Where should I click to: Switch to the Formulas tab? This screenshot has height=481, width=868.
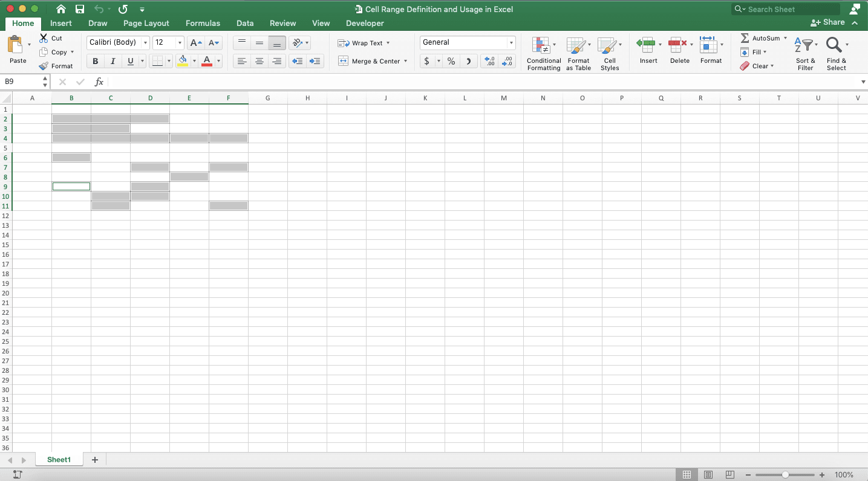[203, 23]
